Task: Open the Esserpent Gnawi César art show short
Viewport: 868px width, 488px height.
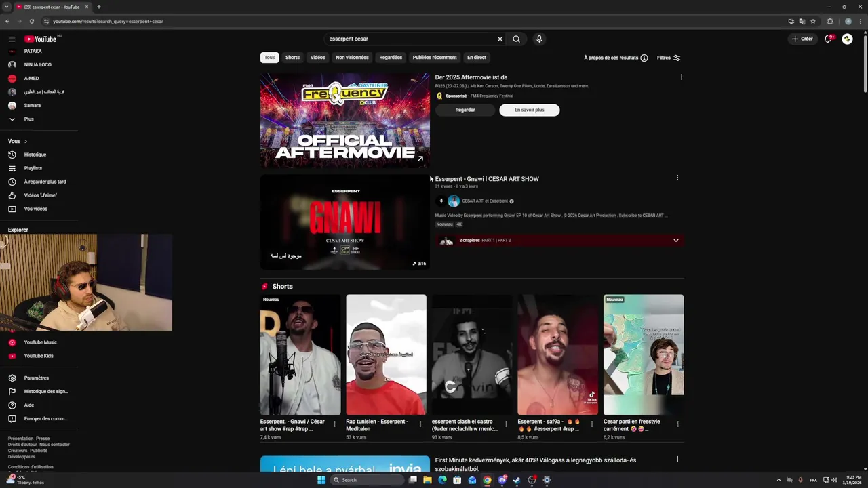Action: [x=300, y=354]
